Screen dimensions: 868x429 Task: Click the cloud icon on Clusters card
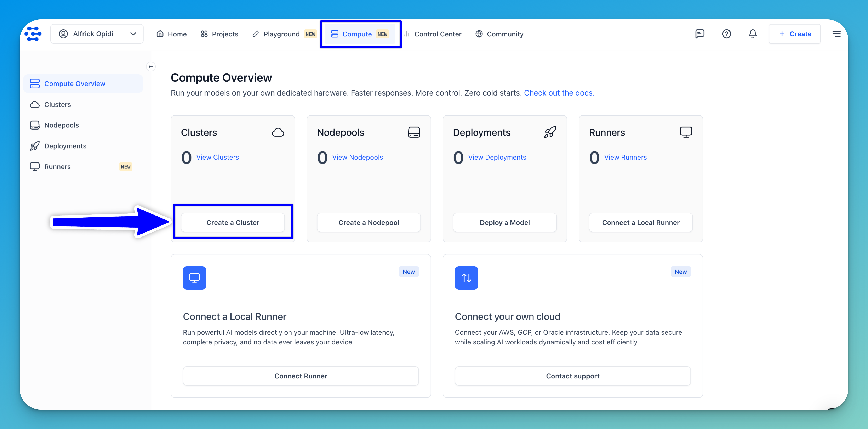click(x=278, y=132)
